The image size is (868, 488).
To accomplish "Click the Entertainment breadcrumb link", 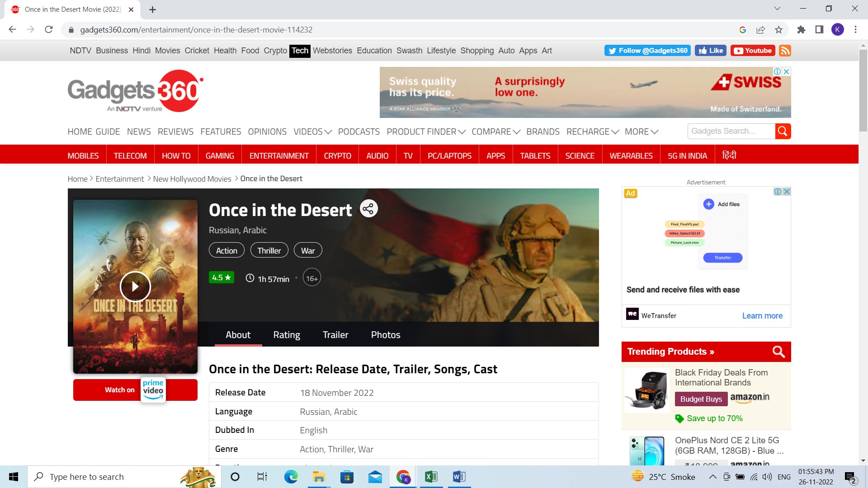I will 120,179.
